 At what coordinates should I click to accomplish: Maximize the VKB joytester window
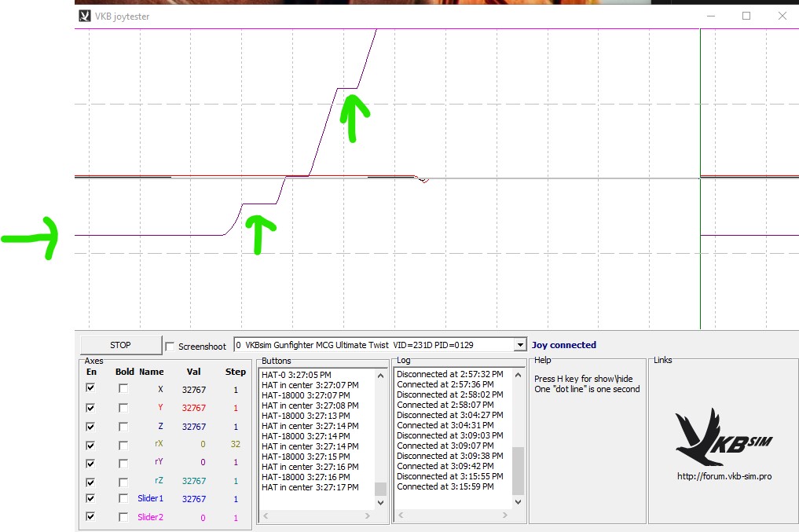pos(746,16)
